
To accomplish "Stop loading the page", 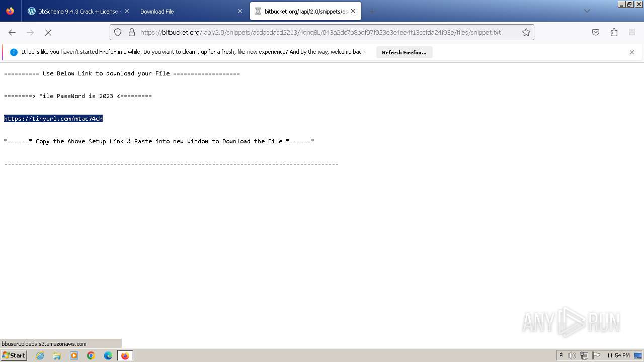I will pos(48,32).
